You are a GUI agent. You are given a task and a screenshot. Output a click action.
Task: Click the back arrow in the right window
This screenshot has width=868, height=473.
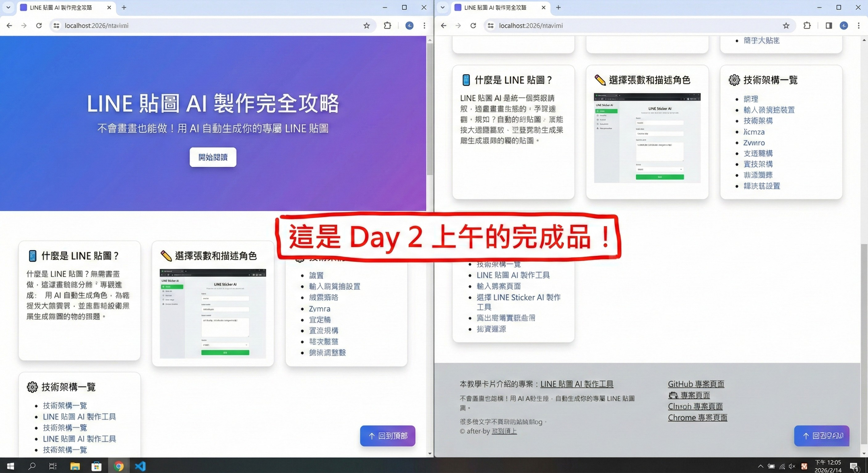point(444,26)
